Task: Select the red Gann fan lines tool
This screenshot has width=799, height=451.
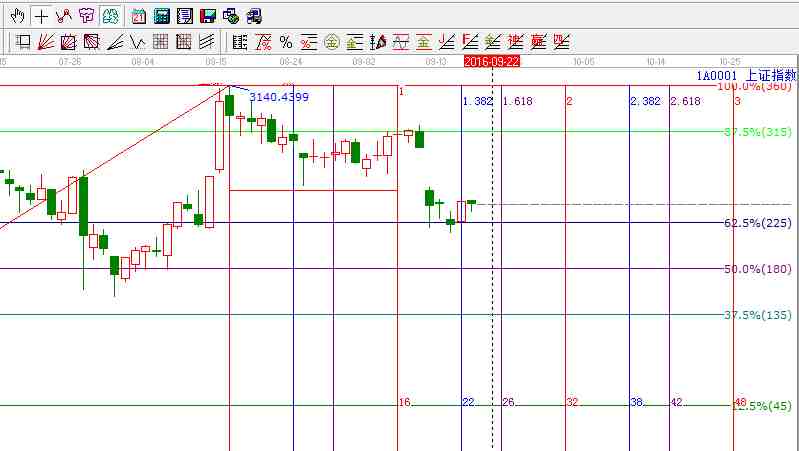Action: [x=45, y=42]
